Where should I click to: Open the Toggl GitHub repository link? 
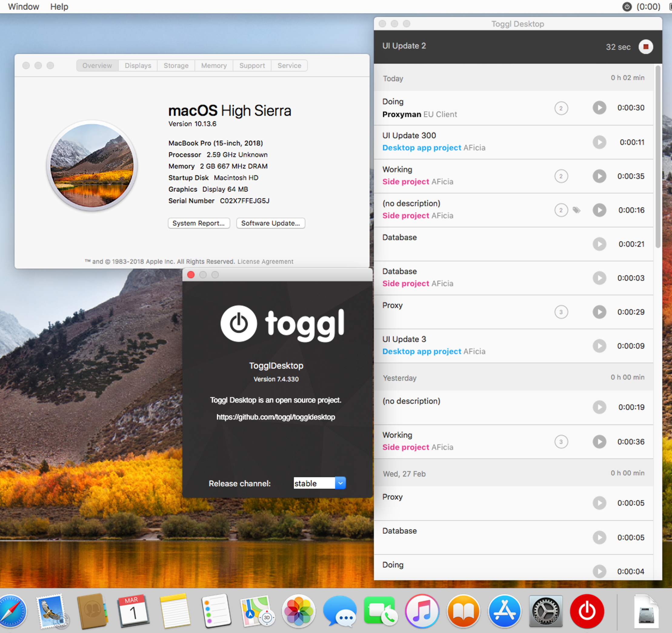275,417
